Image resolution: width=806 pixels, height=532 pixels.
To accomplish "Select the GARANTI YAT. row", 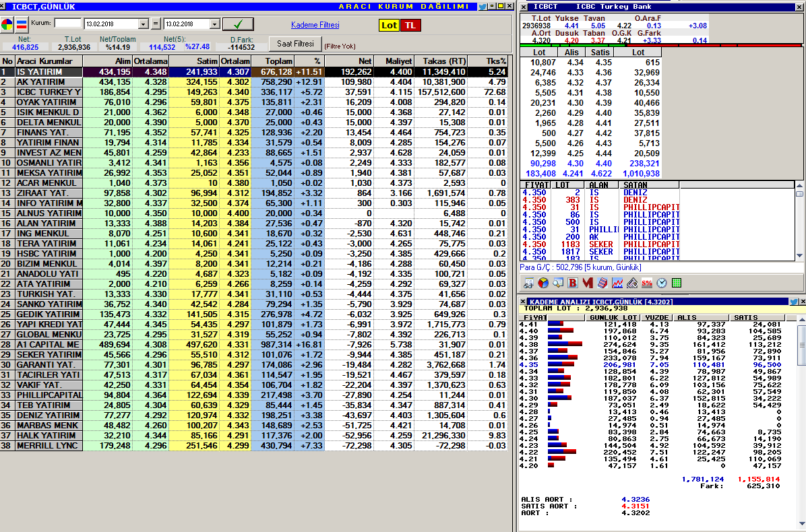I will tap(254, 364).
